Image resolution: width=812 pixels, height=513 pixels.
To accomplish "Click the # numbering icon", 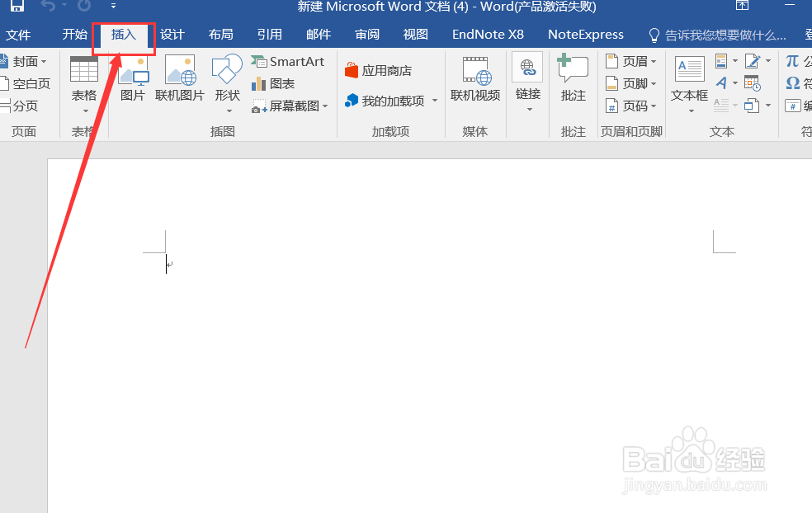I will point(793,106).
